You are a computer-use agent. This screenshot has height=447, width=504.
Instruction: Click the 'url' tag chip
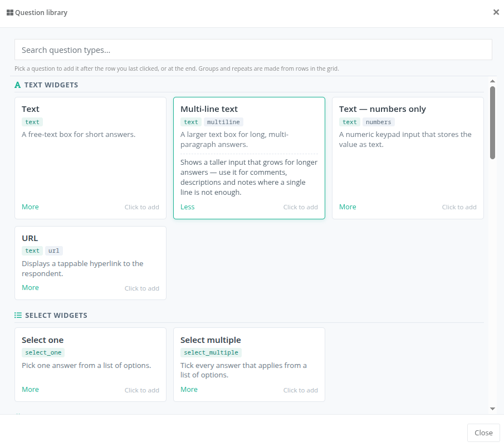tap(53, 250)
